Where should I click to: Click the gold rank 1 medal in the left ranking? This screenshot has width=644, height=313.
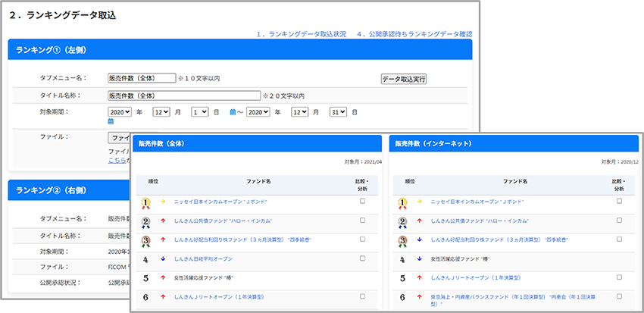(x=145, y=202)
